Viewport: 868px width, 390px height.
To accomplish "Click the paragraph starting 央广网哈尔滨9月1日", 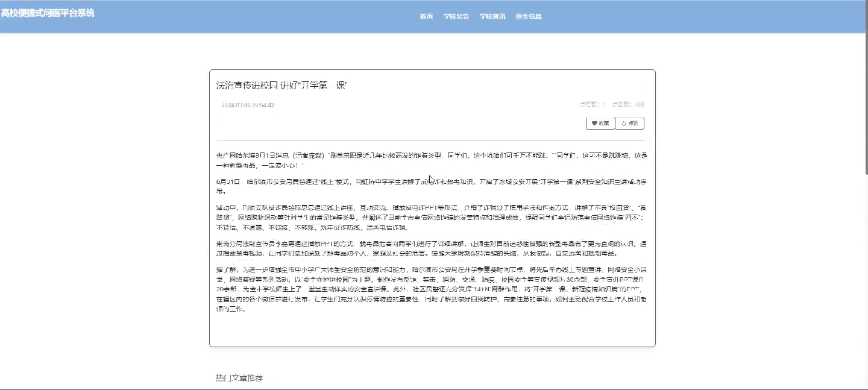I will tap(432, 160).
